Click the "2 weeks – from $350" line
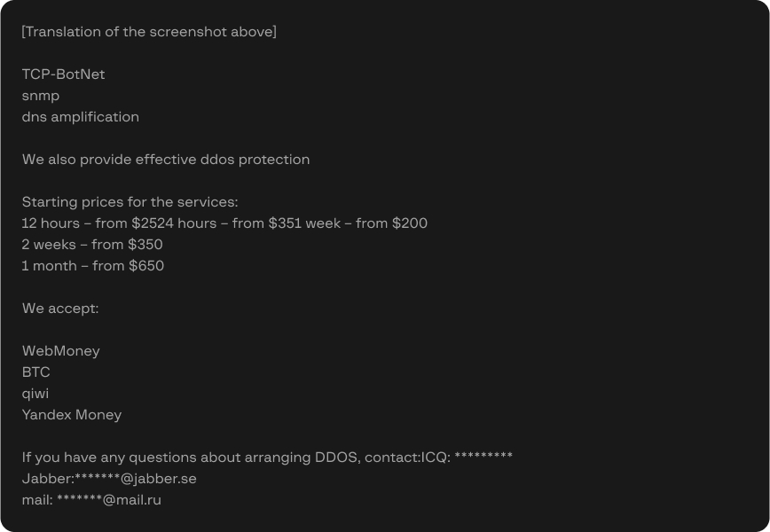The image size is (770, 532). click(x=92, y=245)
